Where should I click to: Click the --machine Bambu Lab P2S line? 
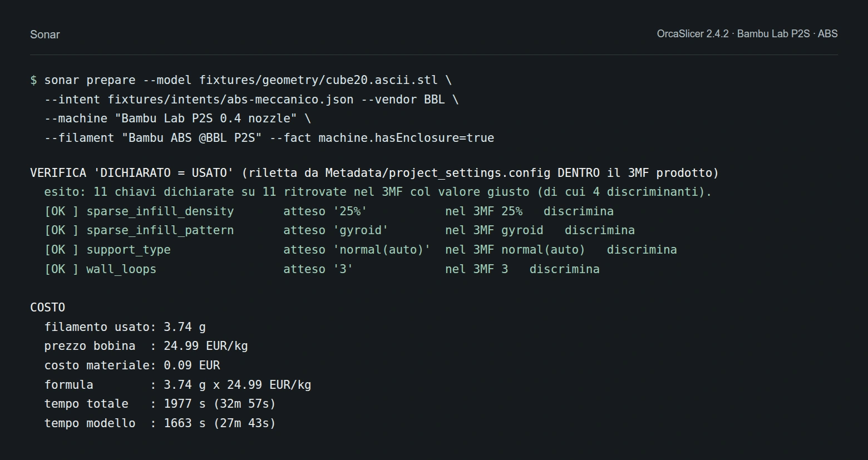(x=177, y=118)
